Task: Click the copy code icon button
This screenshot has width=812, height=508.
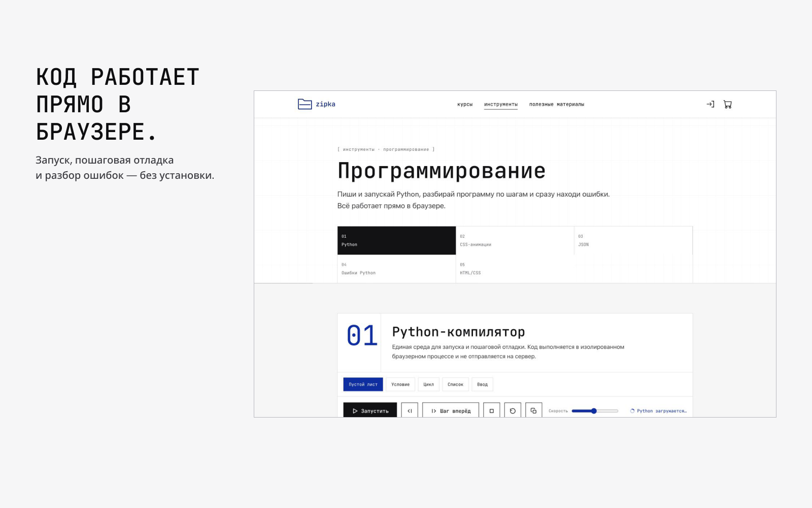Action: click(533, 410)
